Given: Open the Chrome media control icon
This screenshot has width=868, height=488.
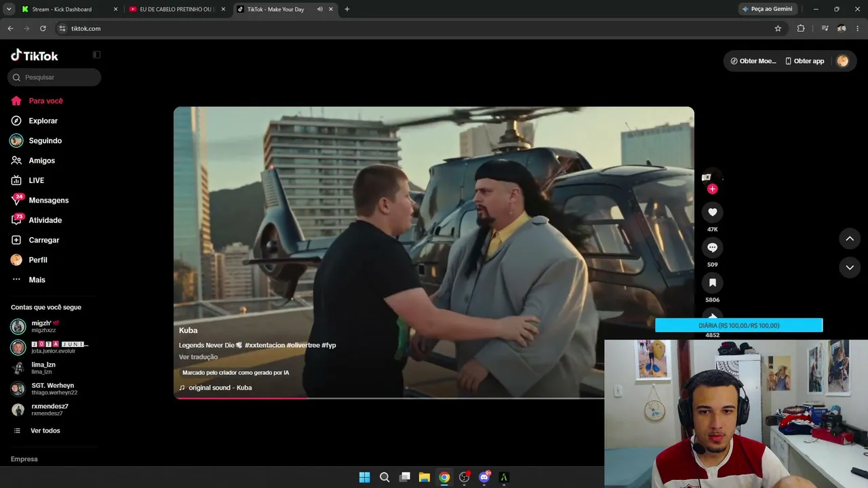Looking at the screenshot, I should point(825,28).
